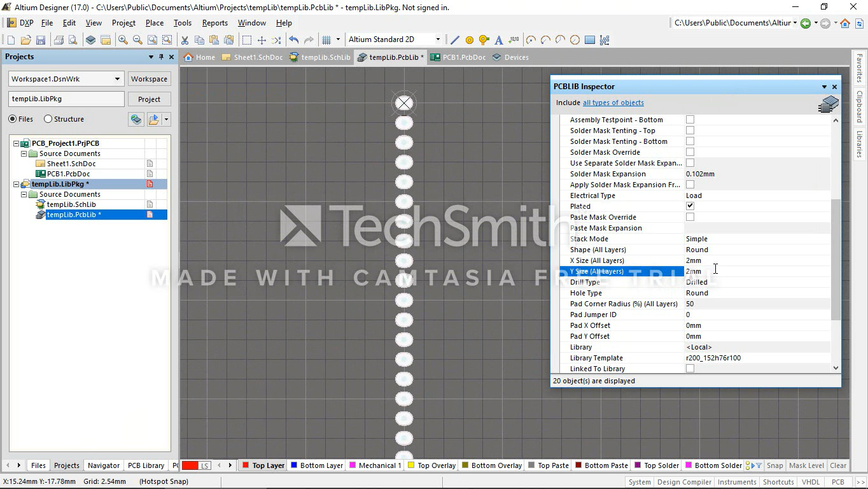Click the 'all types of objects' link
Screen dimensions: 868x489
point(613,103)
